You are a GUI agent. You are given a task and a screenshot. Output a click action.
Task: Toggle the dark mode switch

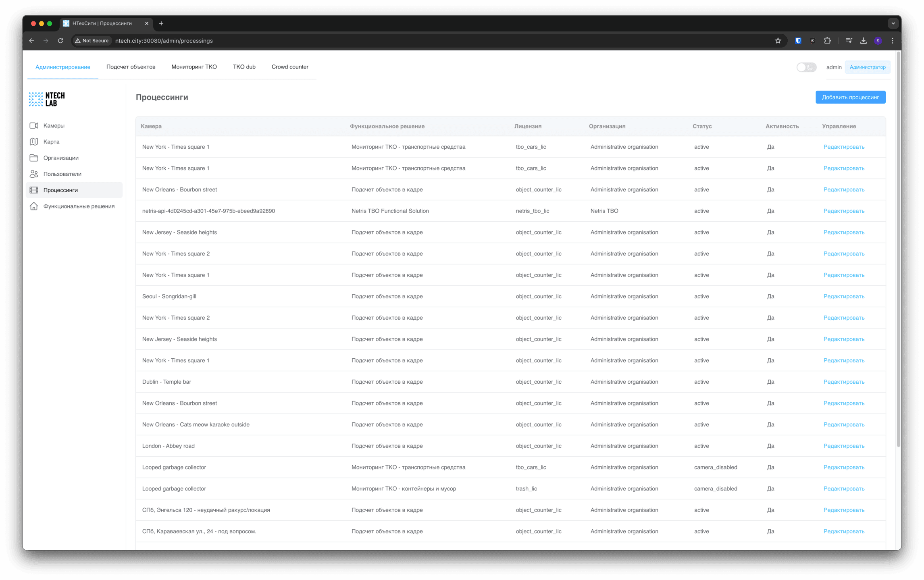point(806,67)
